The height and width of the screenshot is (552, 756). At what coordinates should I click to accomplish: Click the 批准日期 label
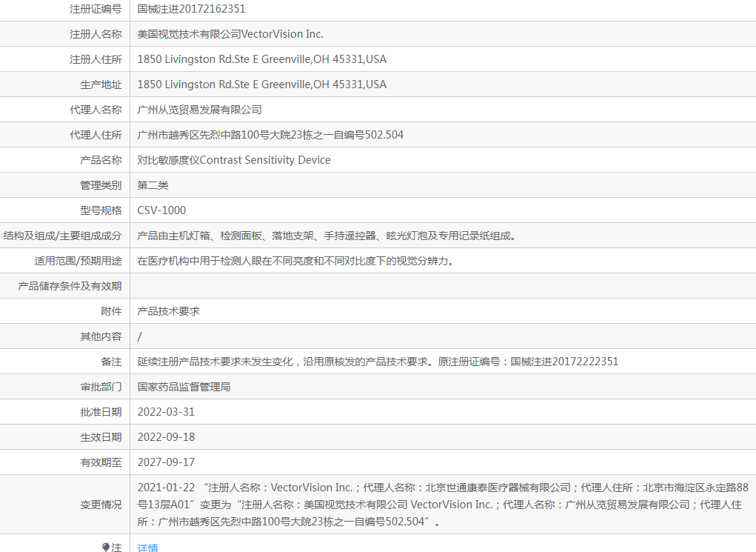[101, 411]
